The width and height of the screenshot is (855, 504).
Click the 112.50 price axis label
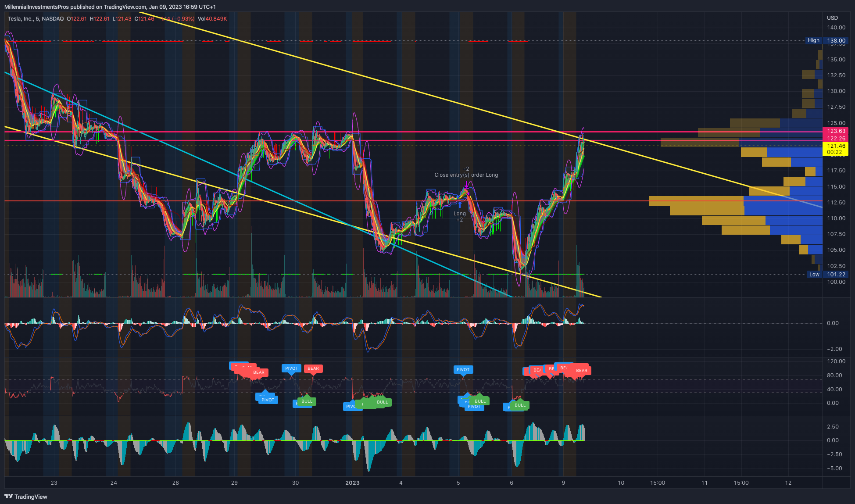point(836,203)
